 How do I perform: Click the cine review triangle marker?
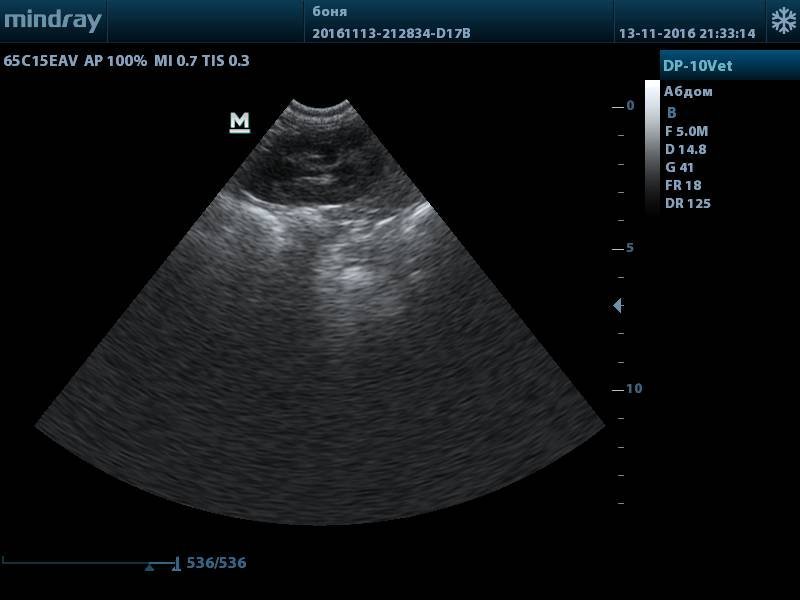coord(149,566)
